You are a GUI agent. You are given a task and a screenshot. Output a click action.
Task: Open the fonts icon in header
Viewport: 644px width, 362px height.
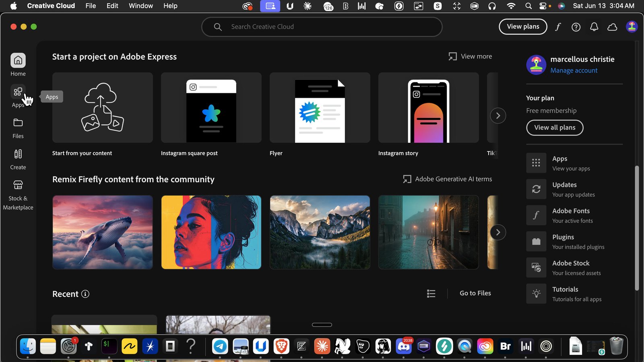[558, 27]
